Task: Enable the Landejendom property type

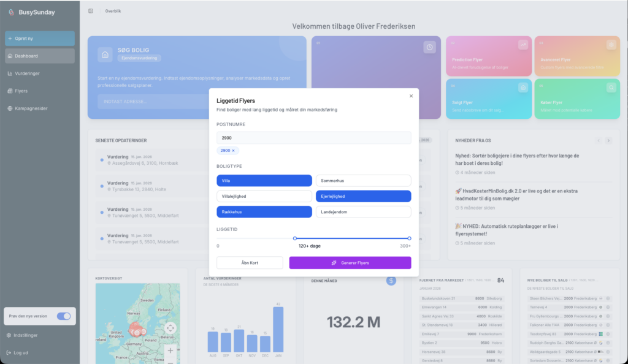Action: tap(363, 212)
